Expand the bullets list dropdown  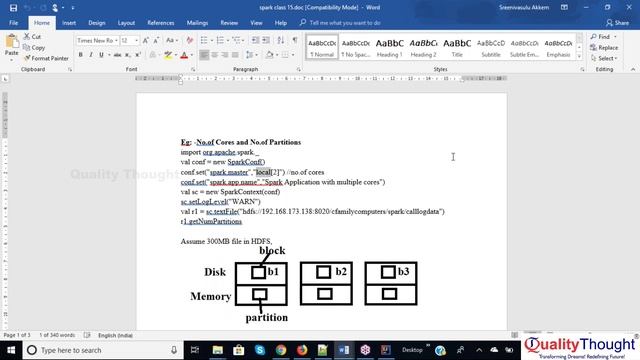click(212, 40)
